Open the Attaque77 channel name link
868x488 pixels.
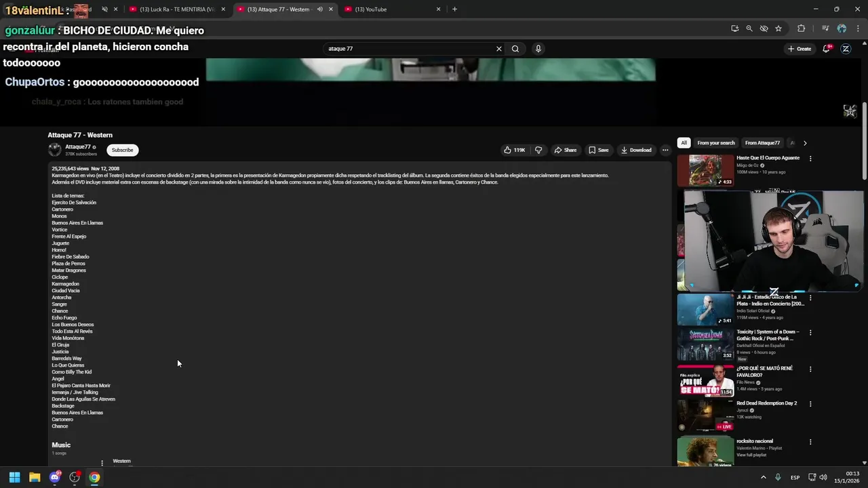coord(78,147)
